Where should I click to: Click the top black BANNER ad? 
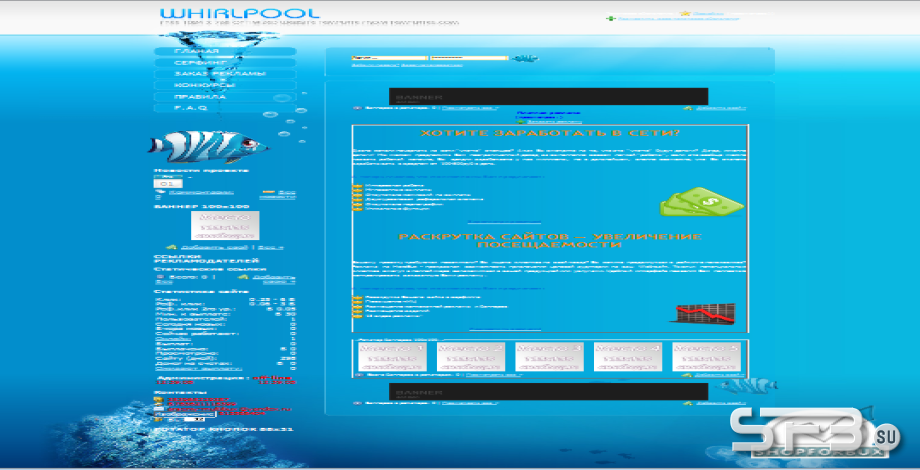click(548, 96)
